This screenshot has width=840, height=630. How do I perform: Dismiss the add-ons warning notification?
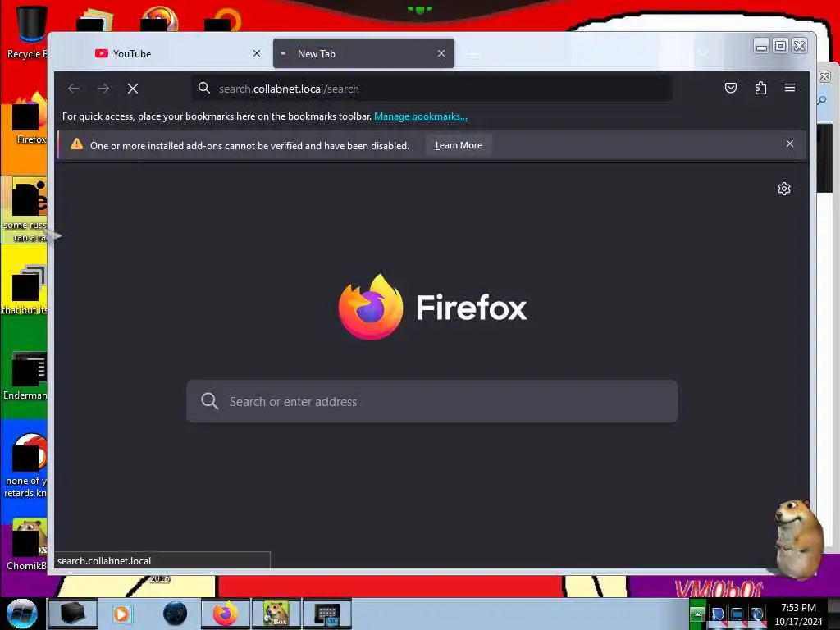[x=790, y=144]
